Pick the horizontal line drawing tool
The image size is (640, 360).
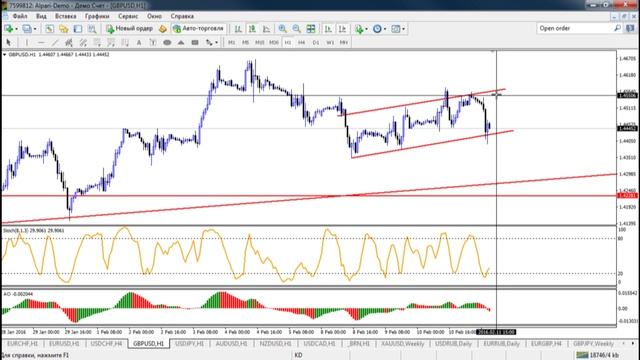pyautogui.click(x=41, y=42)
